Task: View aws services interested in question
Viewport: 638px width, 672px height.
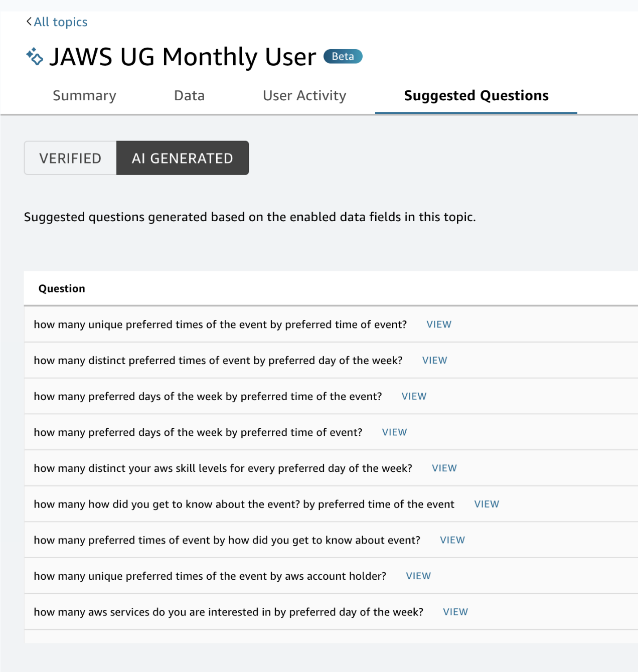Action: (x=455, y=612)
